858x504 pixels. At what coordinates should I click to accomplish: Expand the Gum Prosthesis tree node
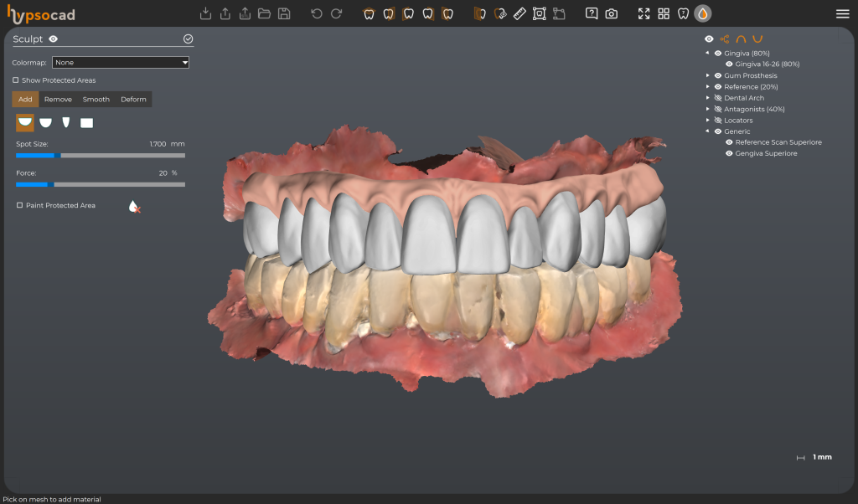tap(707, 75)
